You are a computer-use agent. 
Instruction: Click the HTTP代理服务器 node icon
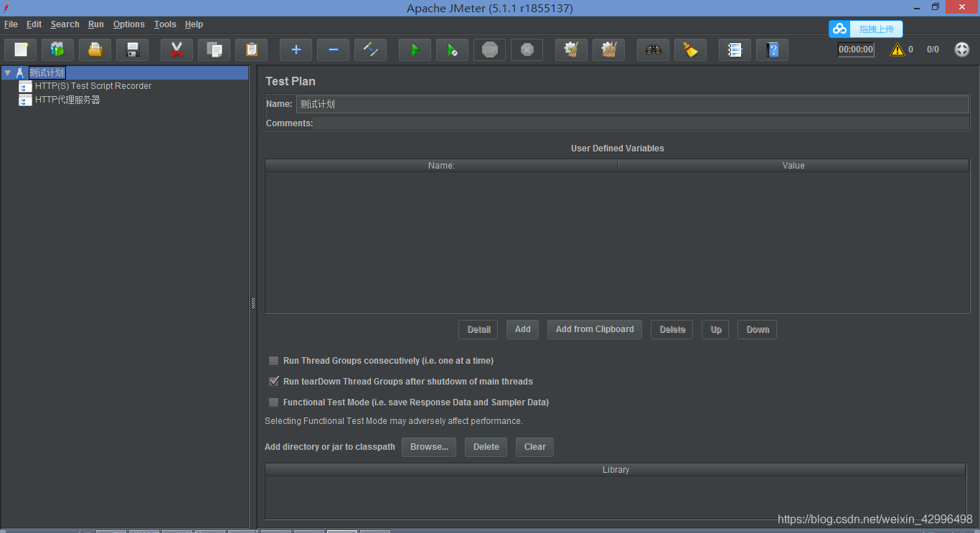click(25, 100)
